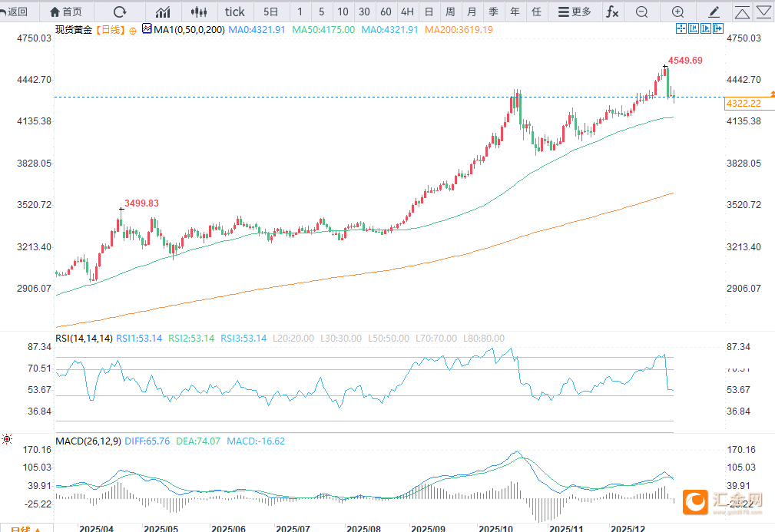Switch to the 周 weekly timeframe
Image resolution: width=775 pixels, height=532 pixels.
point(450,12)
